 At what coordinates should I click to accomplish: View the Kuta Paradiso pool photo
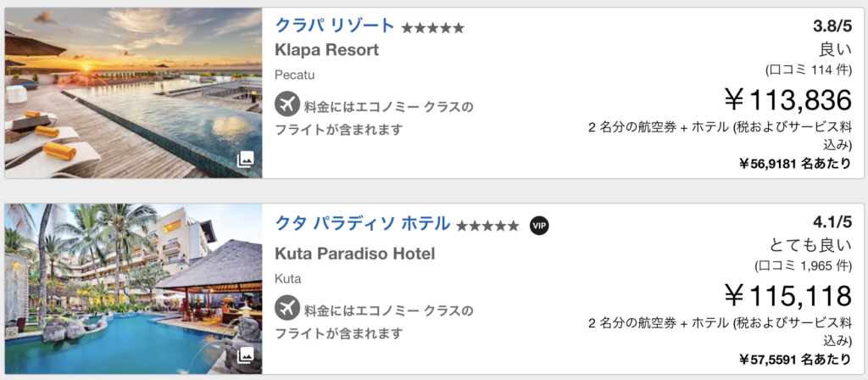133,288
